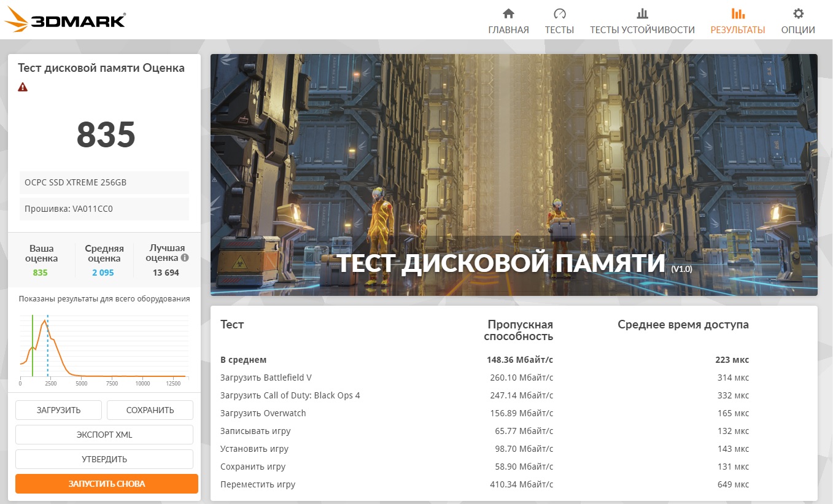
Task: Click the OCPC SSD XTREME 256GB field
Action: pyautogui.click(x=104, y=182)
